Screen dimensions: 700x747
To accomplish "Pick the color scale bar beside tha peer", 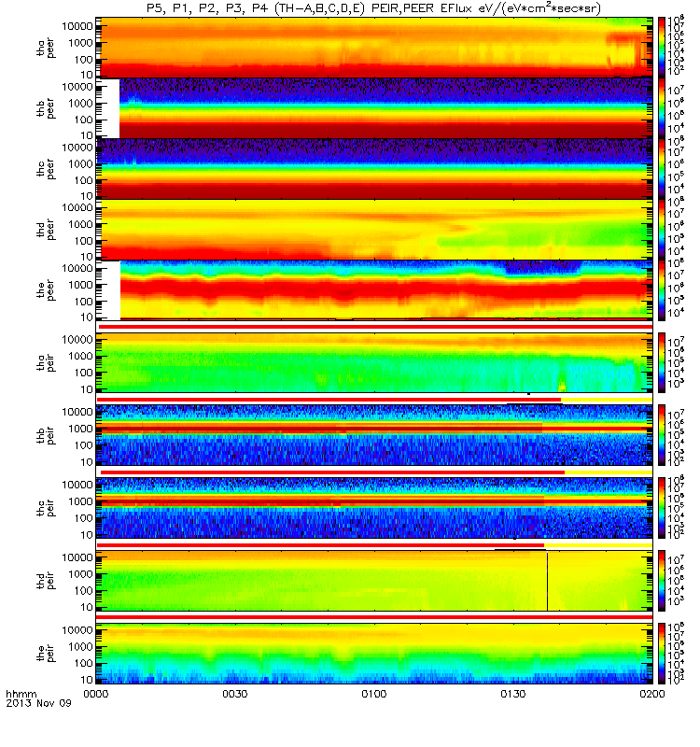I will [662, 48].
